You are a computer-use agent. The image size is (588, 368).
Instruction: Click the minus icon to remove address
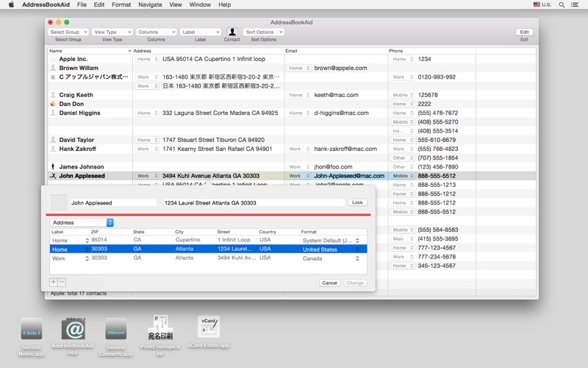click(62, 283)
